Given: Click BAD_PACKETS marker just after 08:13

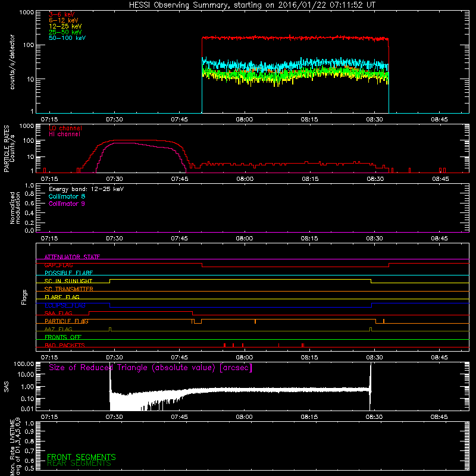Looking at the screenshot, I should tap(303, 345).
